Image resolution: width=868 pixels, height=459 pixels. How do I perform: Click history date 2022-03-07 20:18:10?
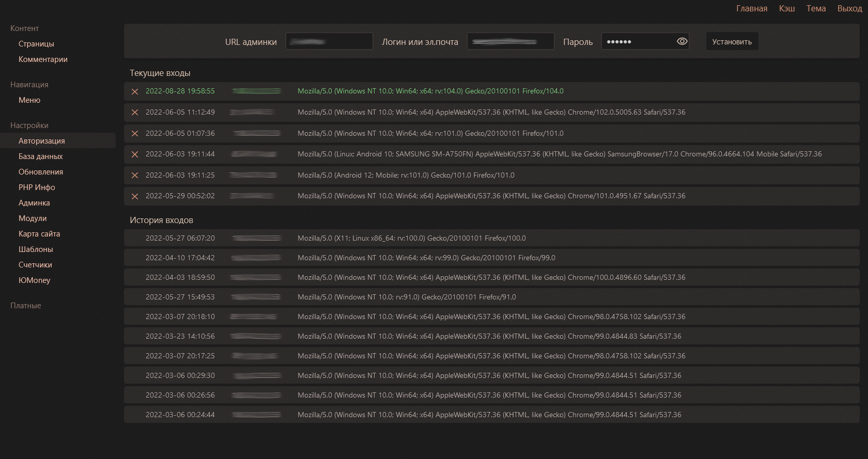pos(180,316)
